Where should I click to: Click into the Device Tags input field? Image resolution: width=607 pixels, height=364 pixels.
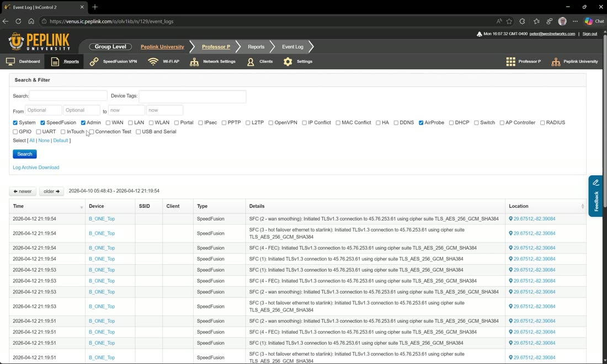193,97
